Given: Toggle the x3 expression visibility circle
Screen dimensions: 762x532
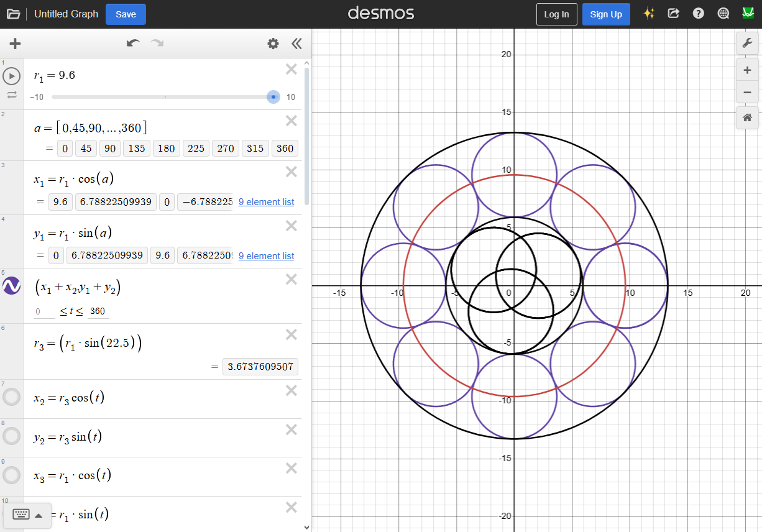Looking at the screenshot, I should (12, 475).
